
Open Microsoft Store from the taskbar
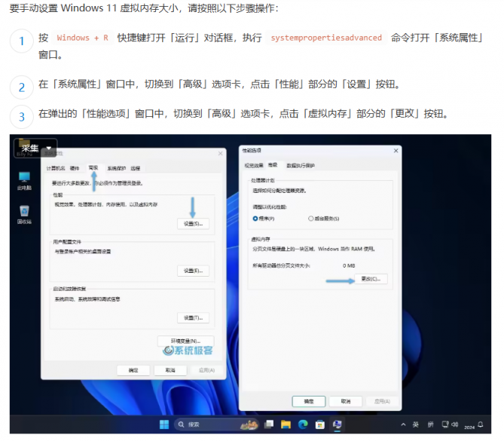(320, 424)
